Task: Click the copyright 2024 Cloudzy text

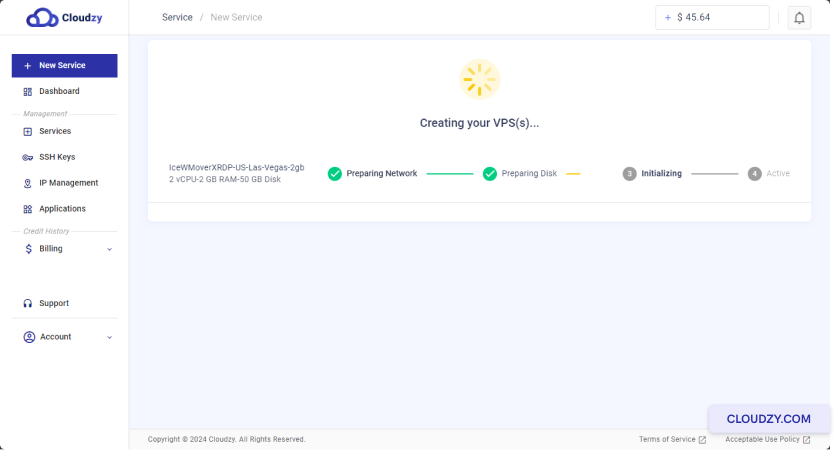Action: click(x=227, y=439)
